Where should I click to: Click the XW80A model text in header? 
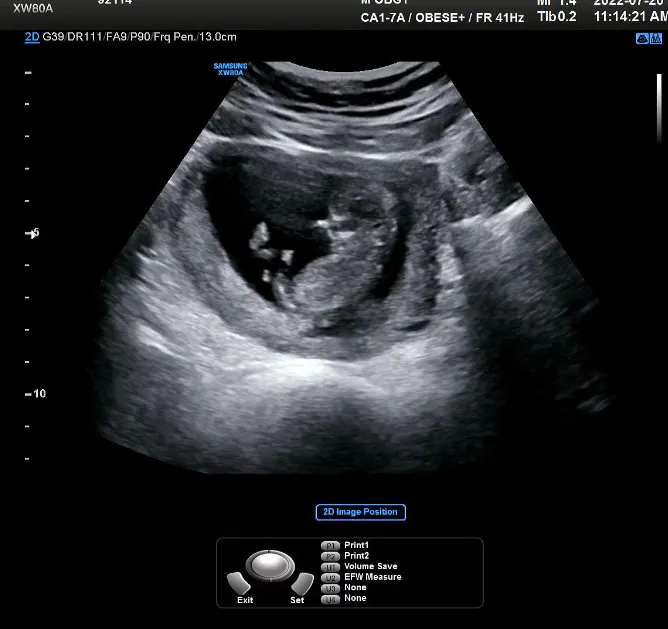tap(33, 9)
